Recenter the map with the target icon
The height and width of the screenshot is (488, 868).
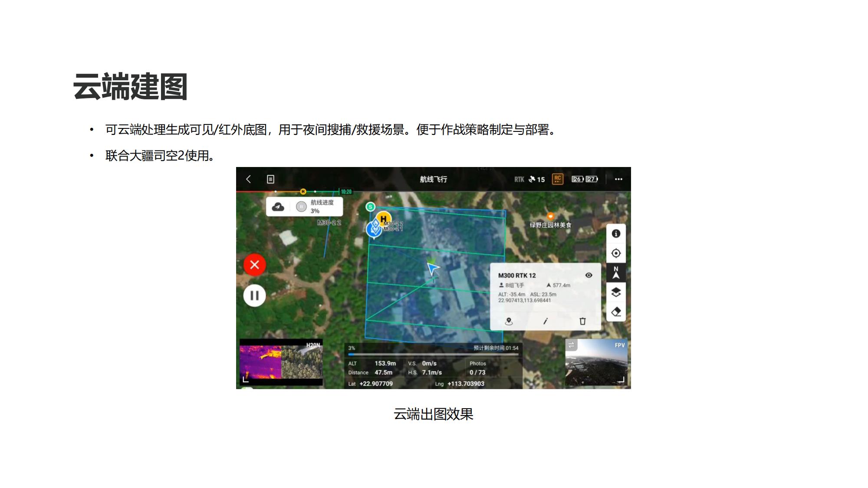[616, 253]
